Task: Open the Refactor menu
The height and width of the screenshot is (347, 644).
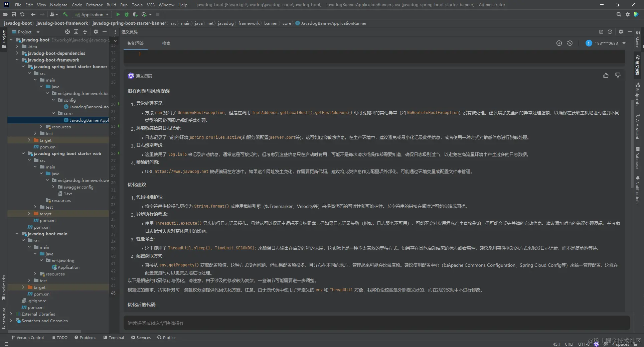Action: pyautogui.click(x=94, y=5)
